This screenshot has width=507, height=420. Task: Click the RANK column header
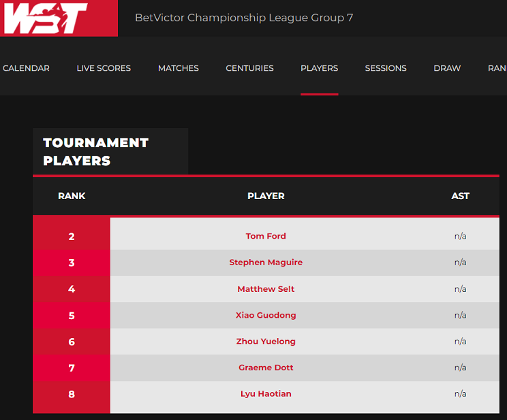pos(72,196)
